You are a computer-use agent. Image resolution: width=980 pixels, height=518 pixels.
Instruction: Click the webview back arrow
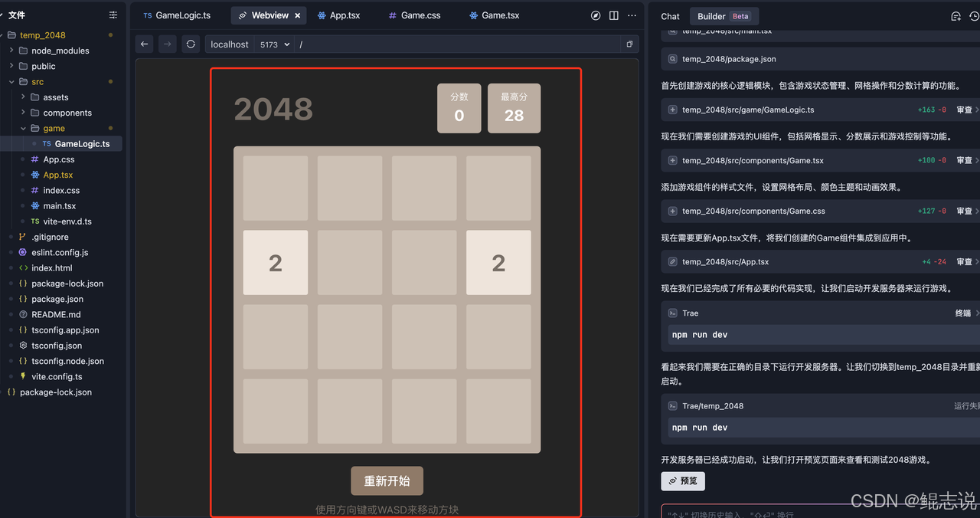pyautogui.click(x=145, y=44)
